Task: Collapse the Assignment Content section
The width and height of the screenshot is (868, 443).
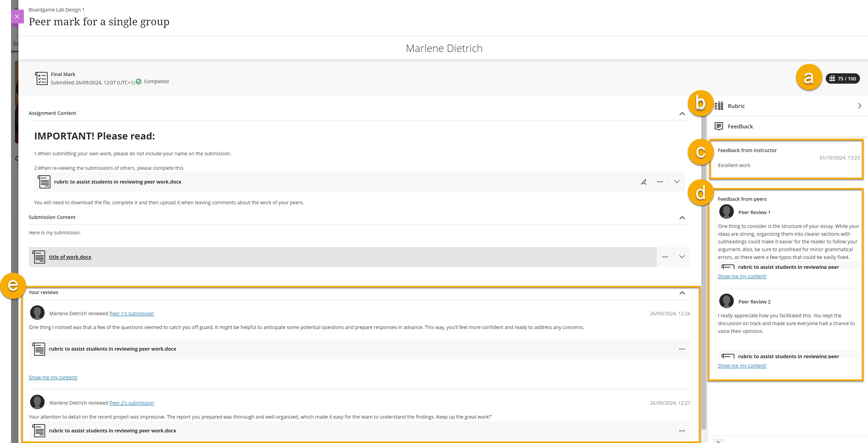Action: coord(682,114)
